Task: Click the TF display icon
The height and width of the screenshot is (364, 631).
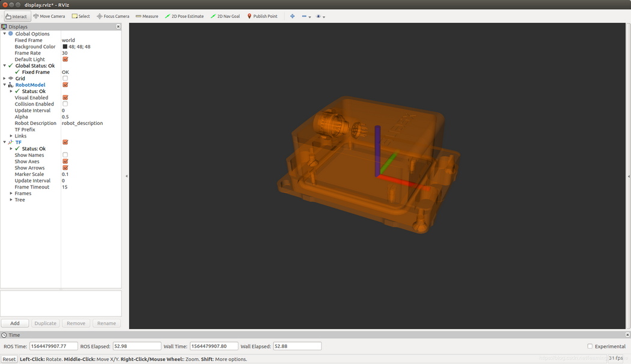Action: point(11,142)
